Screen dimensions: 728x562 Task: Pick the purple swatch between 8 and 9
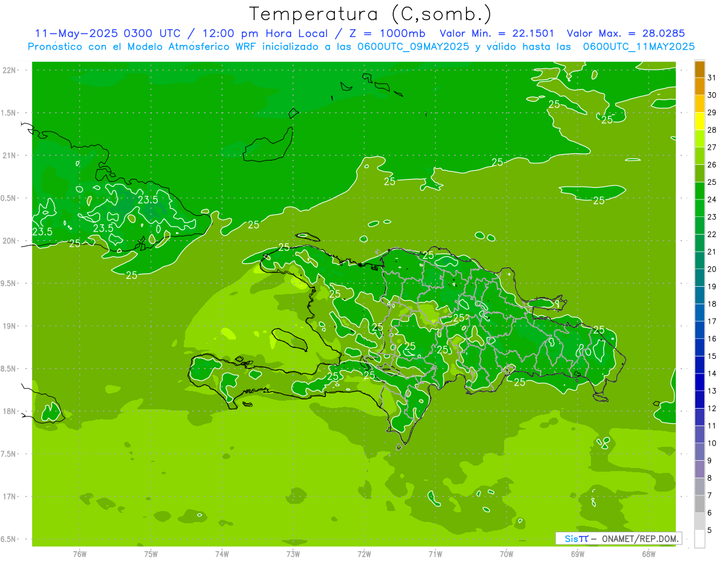point(699,470)
